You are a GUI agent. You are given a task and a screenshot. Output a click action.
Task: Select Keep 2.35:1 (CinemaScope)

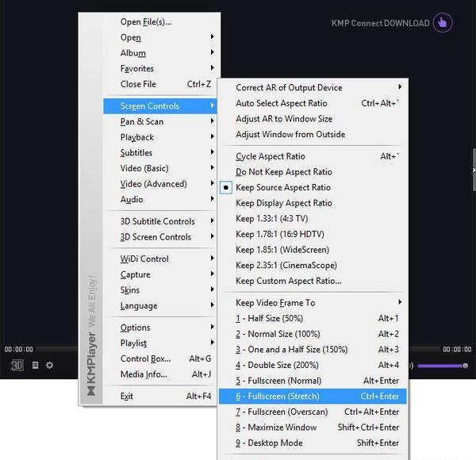click(x=313, y=265)
